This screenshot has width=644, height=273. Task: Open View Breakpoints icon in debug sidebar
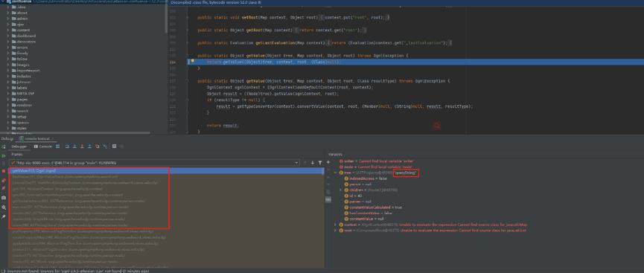pyautogui.click(x=4, y=181)
